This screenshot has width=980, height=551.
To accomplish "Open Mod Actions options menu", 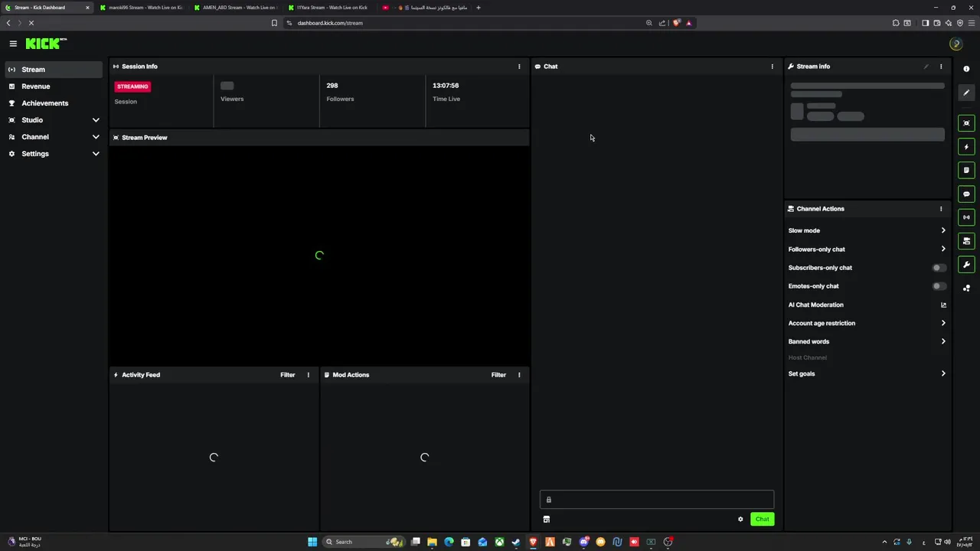I will pos(519,375).
